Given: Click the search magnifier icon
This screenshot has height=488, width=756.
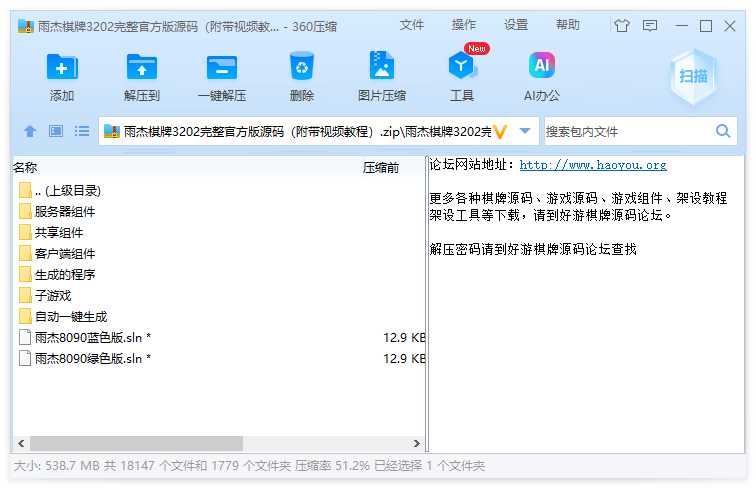Looking at the screenshot, I should (723, 131).
